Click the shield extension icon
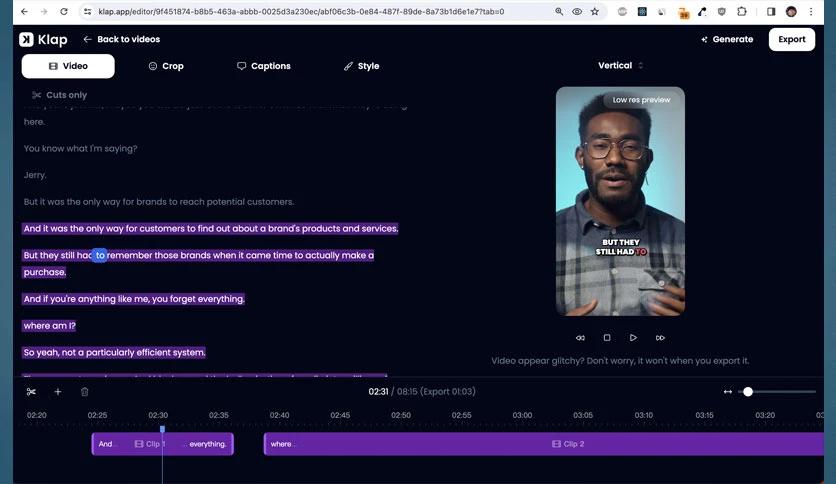Viewport: 836px width, 484px height. (721, 11)
